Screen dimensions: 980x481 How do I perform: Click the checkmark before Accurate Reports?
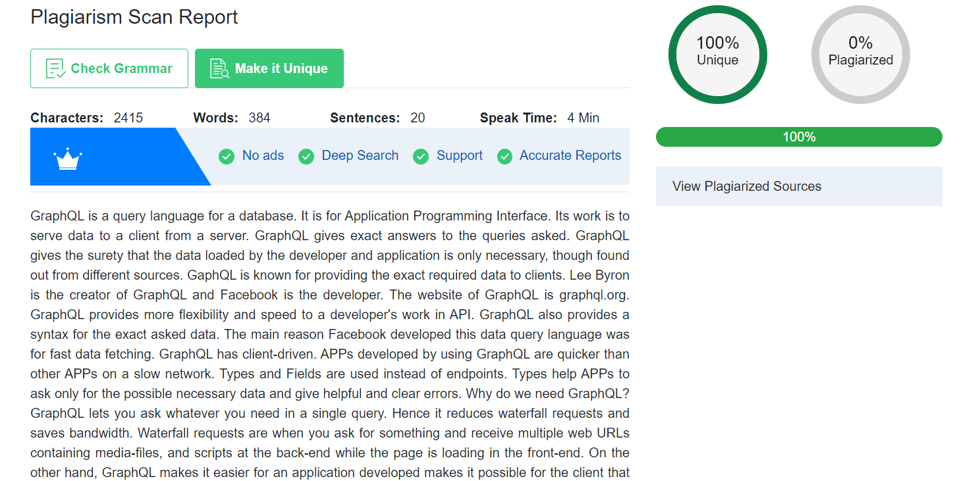tap(505, 157)
